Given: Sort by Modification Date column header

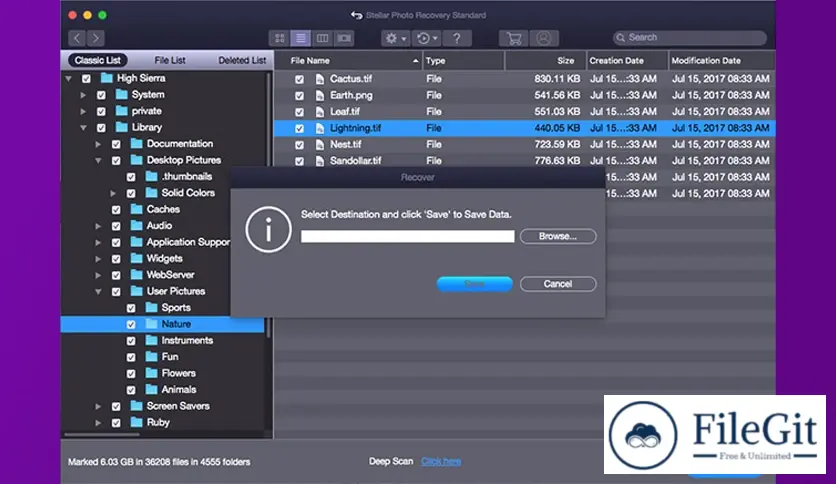Looking at the screenshot, I should [x=721, y=61].
